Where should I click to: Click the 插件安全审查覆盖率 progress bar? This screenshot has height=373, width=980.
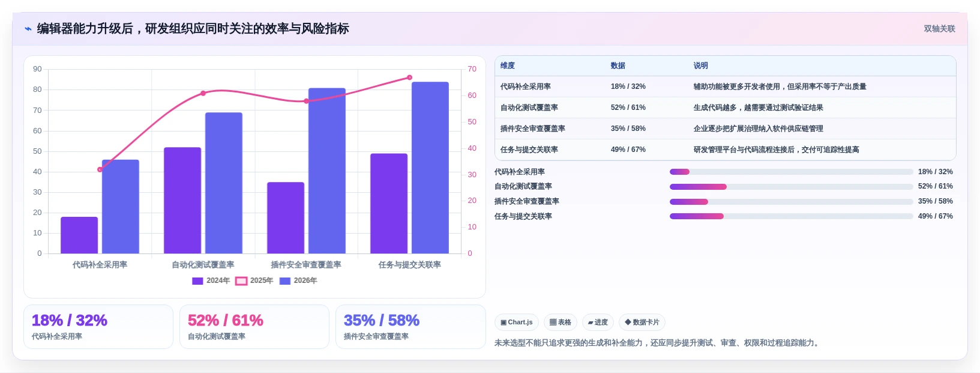[791, 202]
